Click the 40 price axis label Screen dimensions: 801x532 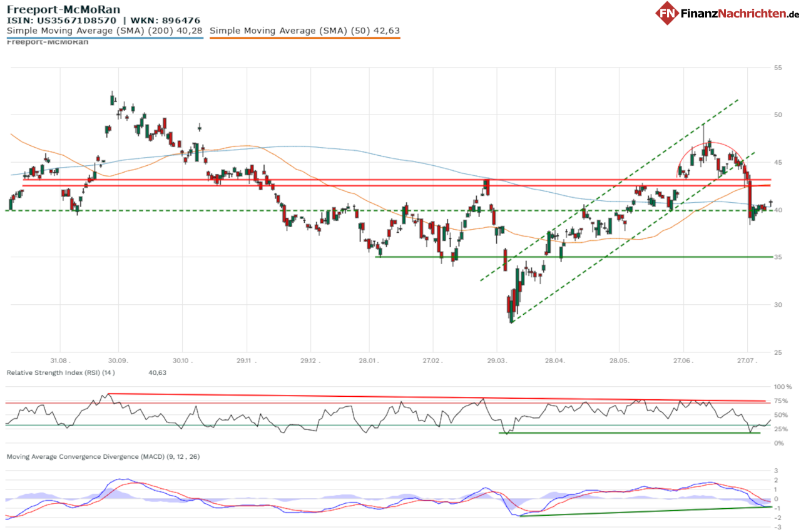tap(778, 210)
